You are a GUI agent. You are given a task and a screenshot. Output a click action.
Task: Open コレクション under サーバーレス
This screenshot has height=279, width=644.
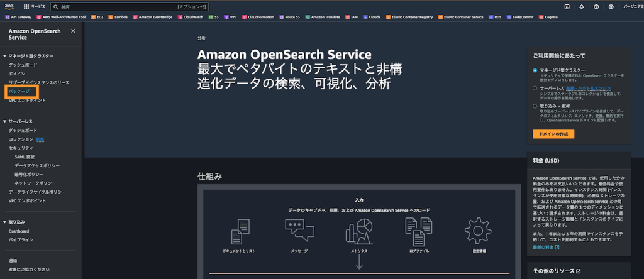pyautogui.click(x=21, y=139)
